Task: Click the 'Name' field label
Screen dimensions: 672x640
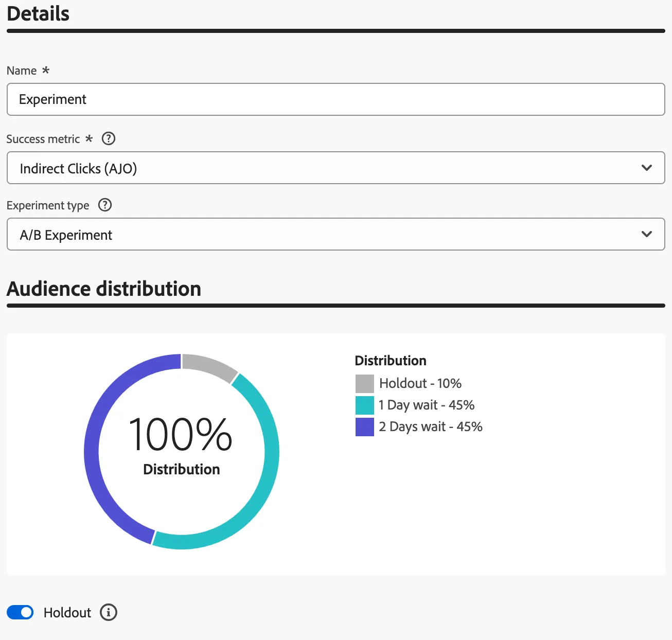Action: [x=22, y=70]
